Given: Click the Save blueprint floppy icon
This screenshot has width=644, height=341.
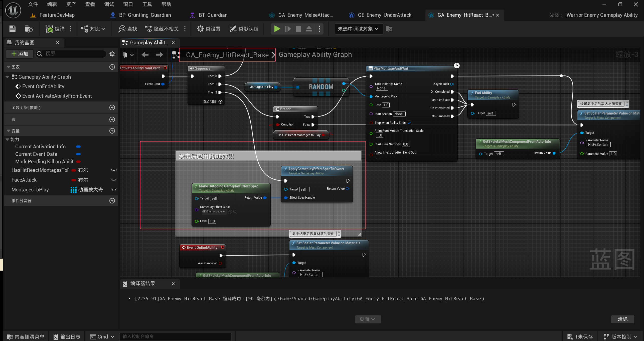Looking at the screenshot, I should point(12,29).
